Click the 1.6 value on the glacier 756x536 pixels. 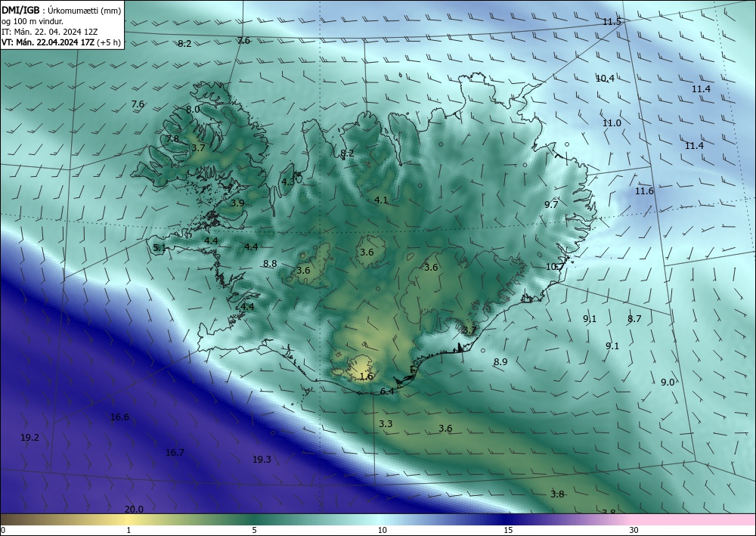367,376
